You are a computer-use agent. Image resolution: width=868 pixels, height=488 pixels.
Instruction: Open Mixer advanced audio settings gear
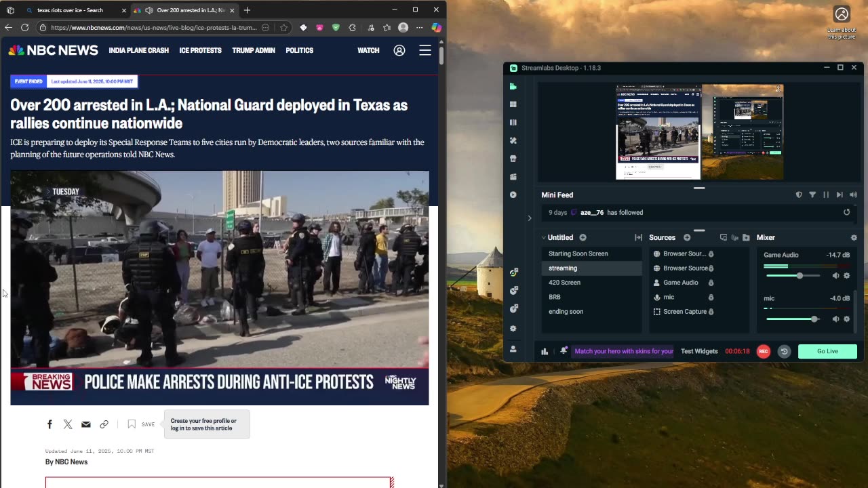[854, 237]
